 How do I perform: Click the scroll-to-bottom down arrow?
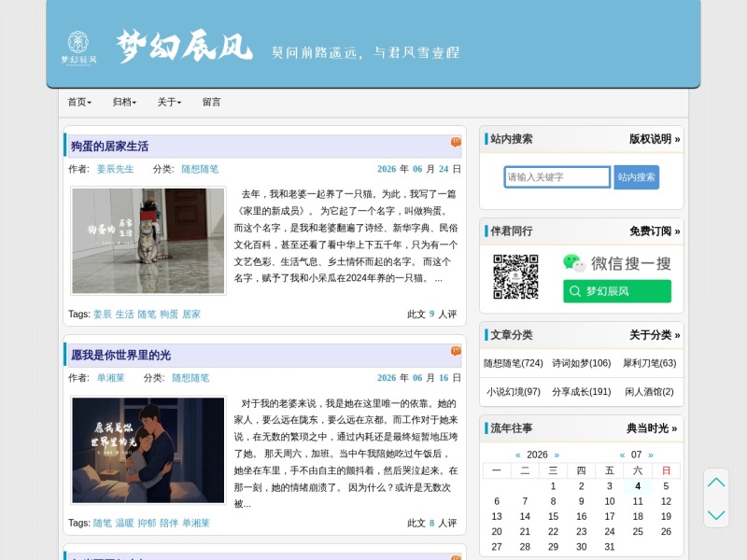716,515
